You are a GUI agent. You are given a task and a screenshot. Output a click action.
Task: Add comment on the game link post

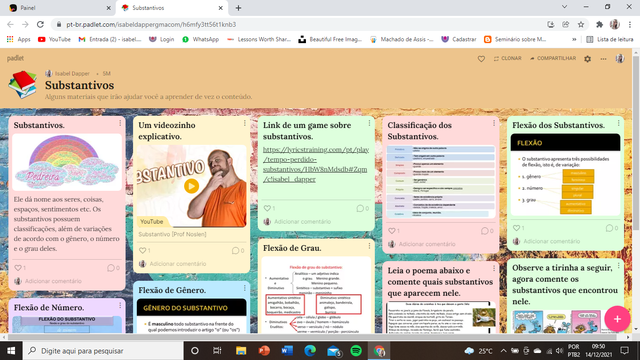(302, 222)
